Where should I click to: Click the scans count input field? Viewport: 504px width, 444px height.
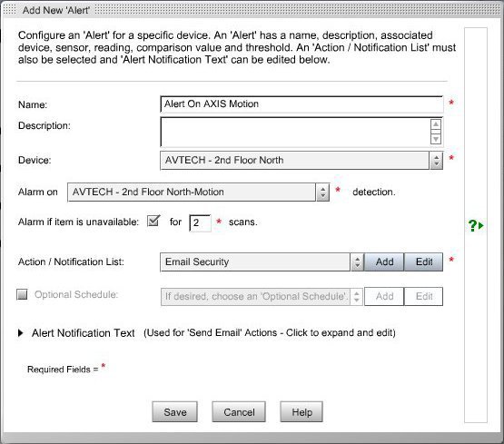click(x=200, y=222)
